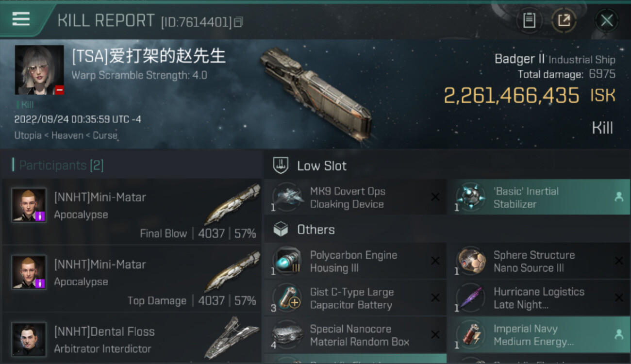Select the MK9 Covert Ops Cloaking Device

355,198
